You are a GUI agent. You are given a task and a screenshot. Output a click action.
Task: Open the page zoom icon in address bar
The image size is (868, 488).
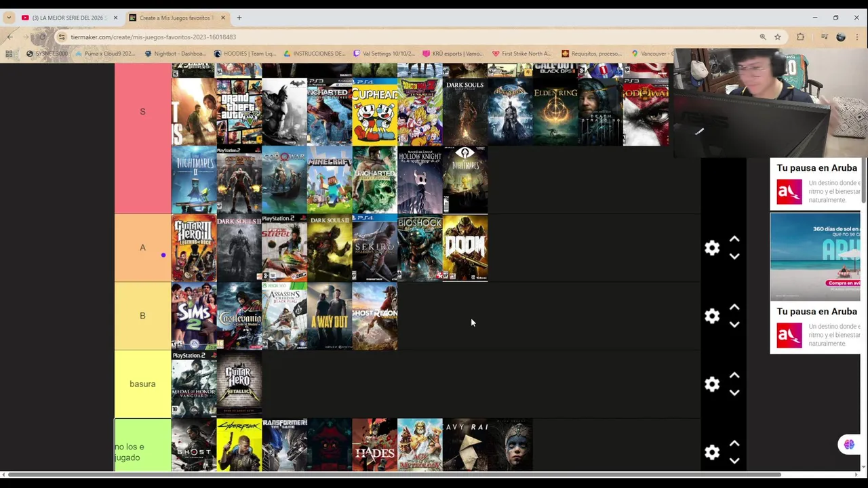(763, 37)
